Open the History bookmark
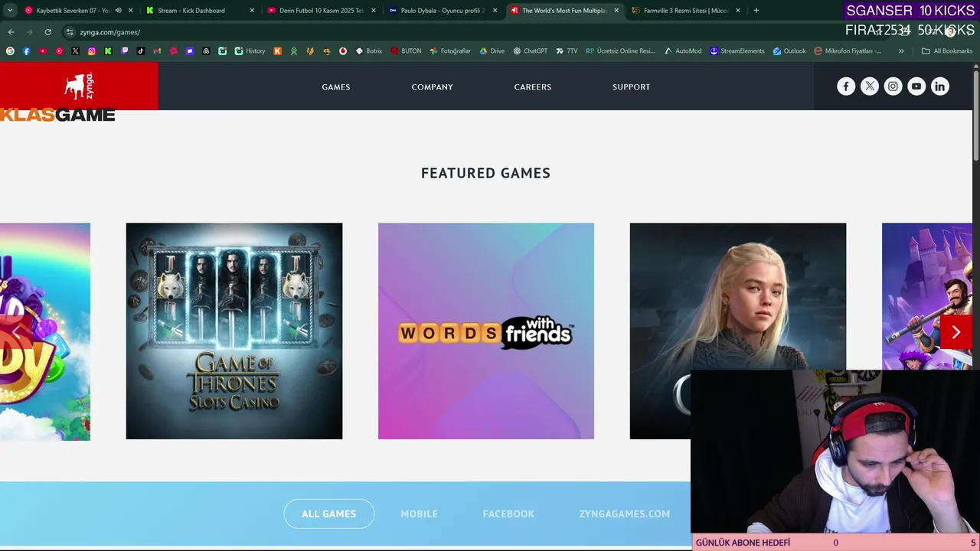 coord(250,51)
